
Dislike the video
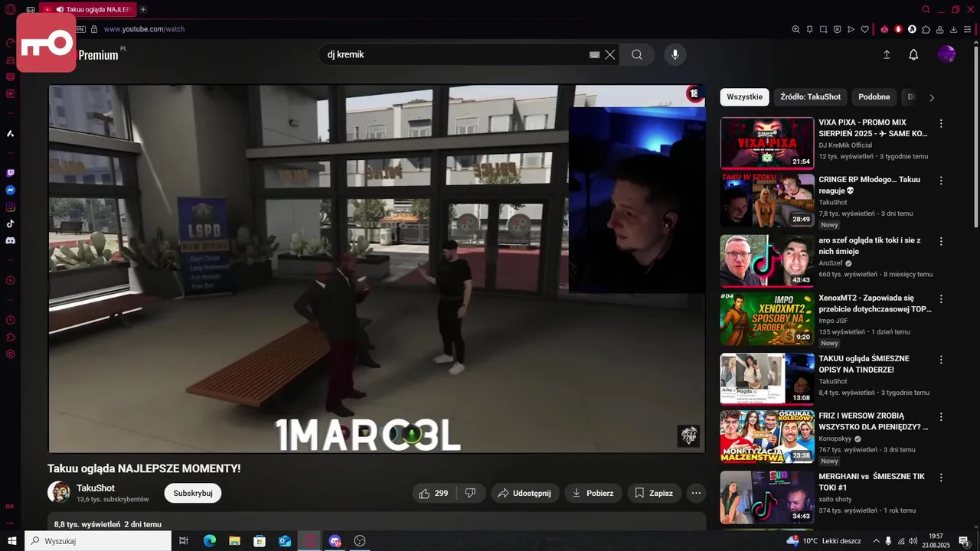click(470, 493)
